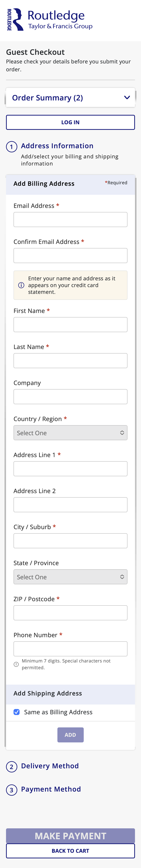Click the step 3 circle icon
This screenshot has height=868, width=141.
[x=12, y=790]
